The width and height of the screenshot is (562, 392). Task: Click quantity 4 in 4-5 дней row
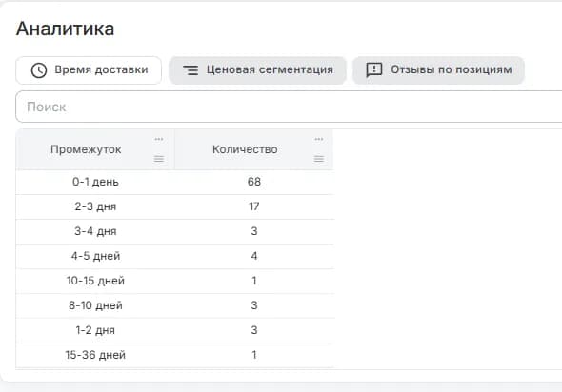(x=254, y=256)
